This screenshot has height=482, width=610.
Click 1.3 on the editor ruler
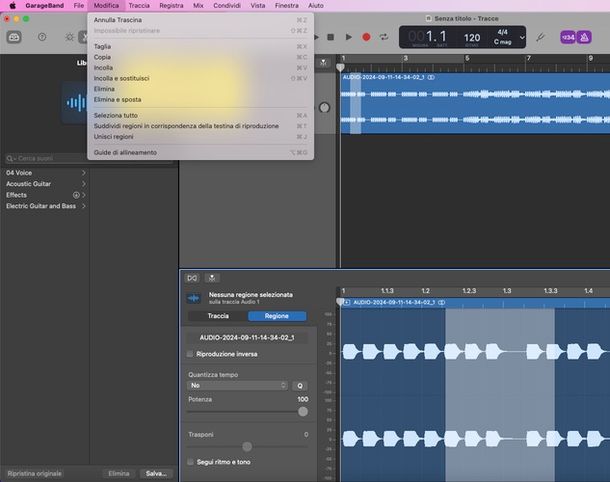pos(507,291)
